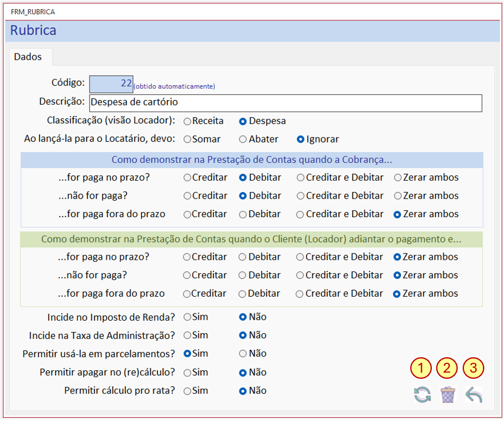Set Incide na Taxa de Administração to Sim
The width and height of the screenshot is (504, 422).
pyautogui.click(x=188, y=336)
